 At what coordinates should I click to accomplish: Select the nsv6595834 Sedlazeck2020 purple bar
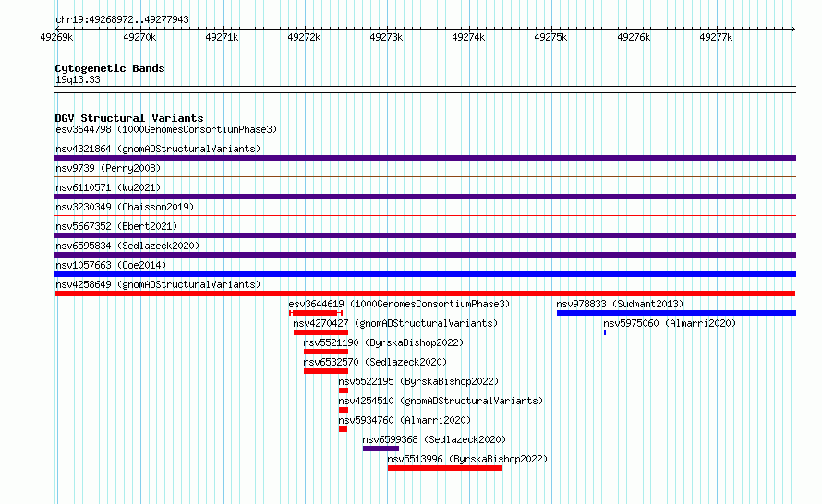pos(425,255)
